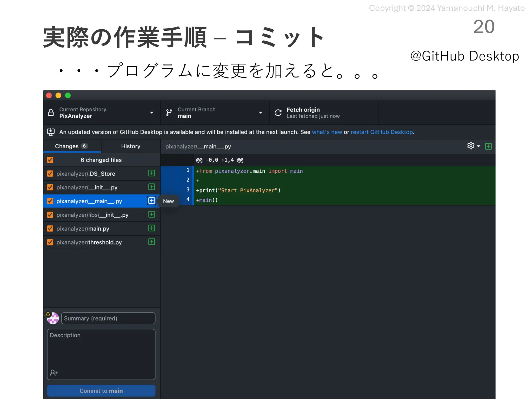Select pixanalyzer/libs/__init__.py file row

coord(102,215)
